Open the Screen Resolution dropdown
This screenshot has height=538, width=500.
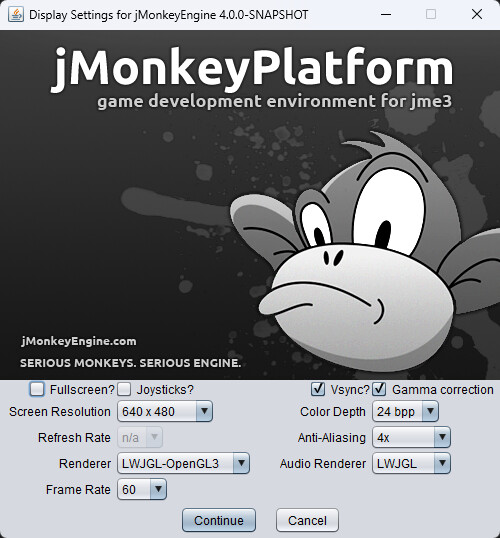165,411
